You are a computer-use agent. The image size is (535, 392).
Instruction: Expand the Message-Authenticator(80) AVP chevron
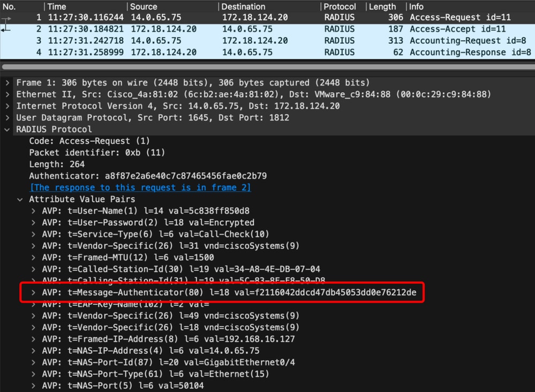[x=33, y=292]
